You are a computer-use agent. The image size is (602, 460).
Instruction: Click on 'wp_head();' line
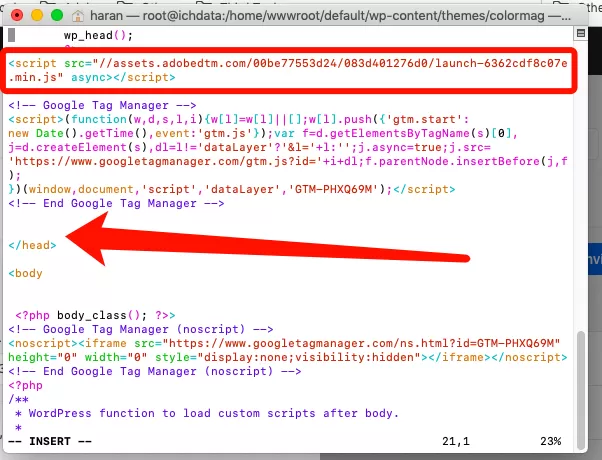(x=98, y=35)
